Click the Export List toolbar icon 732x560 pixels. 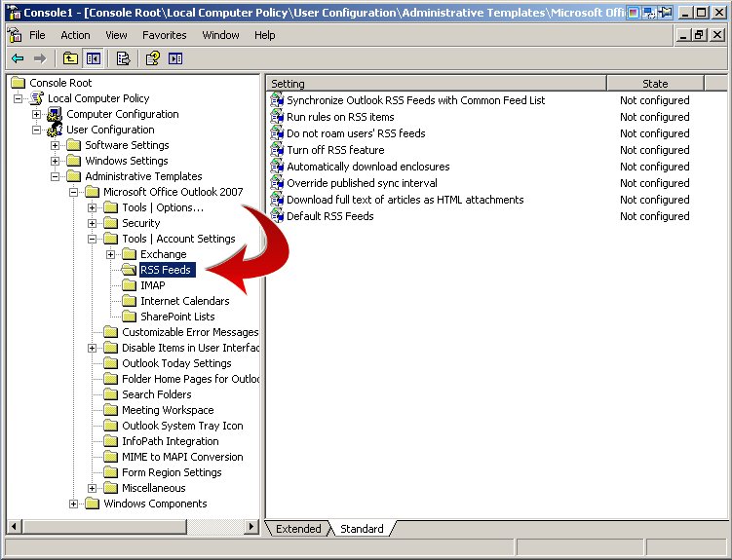[x=123, y=58]
